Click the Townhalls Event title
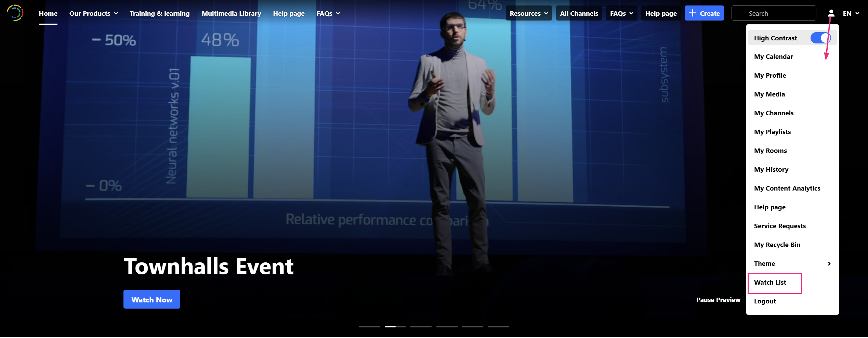Screen dimensions: 868x338 [x=209, y=266]
